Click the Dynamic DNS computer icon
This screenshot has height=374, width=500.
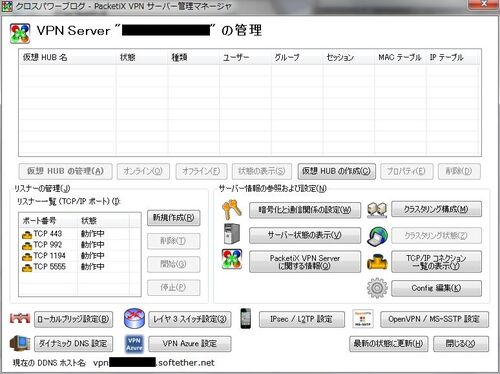click(20, 343)
